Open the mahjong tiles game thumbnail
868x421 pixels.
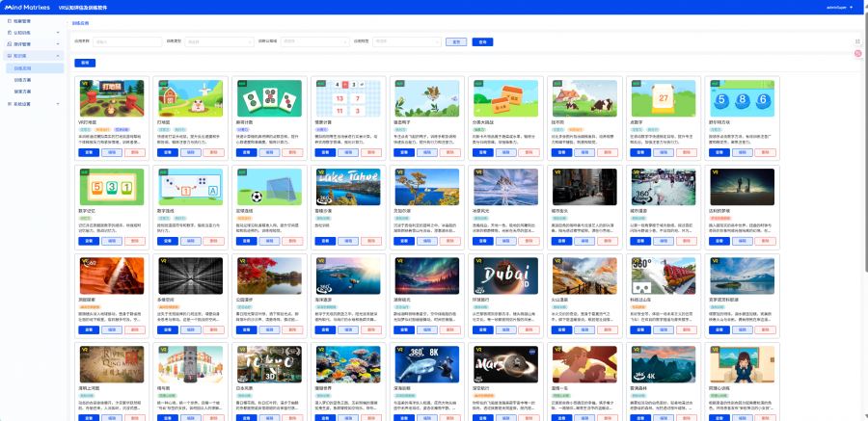[263, 97]
